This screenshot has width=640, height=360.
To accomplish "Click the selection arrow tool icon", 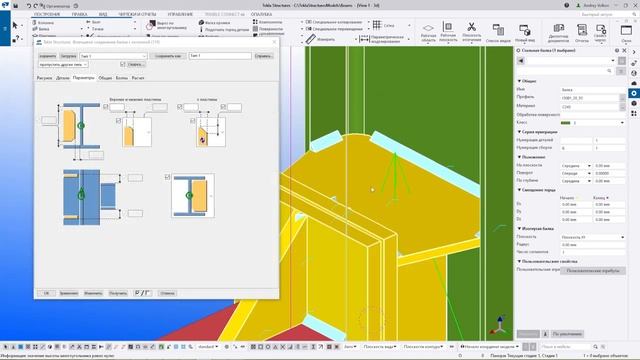I will click(x=15, y=26).
